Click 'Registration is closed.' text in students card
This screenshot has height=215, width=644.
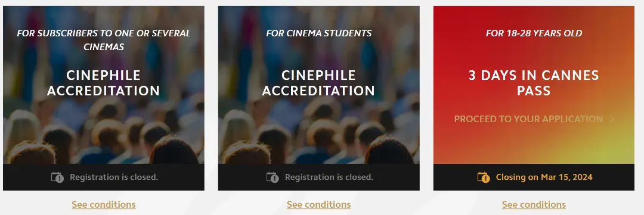pyautogui.click(x=329, y=177)
